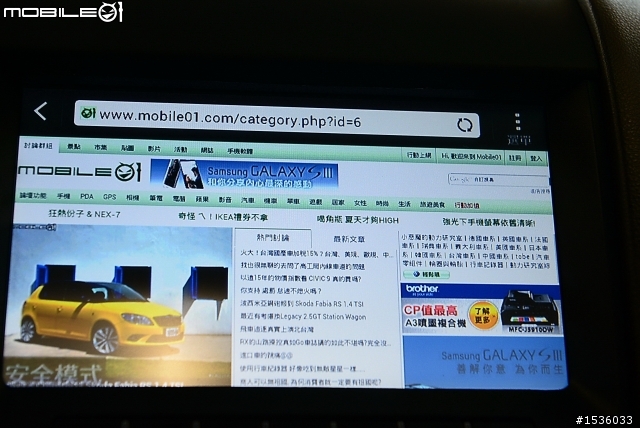Open the 活動 top menu item
Image resolution: width=640 pixels, height=428 pixels.
pyautogui.click(x=180, y=149)
